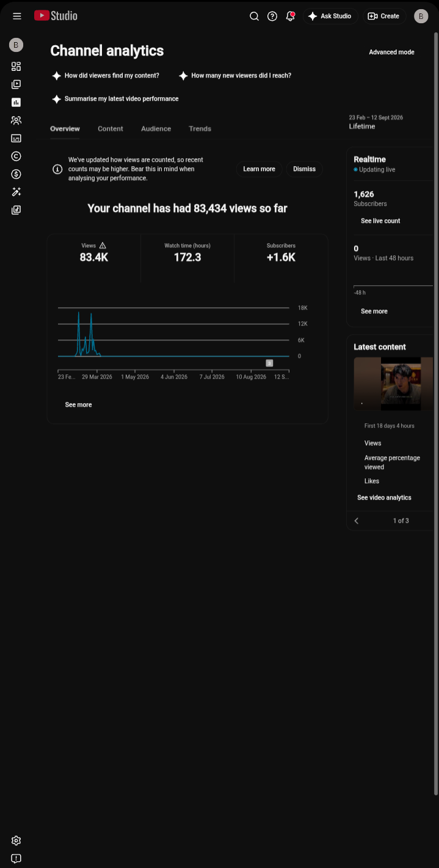This screenshot has height=868, width=439.
Task: Open the Lifetime date range dropdown
Action: tap(390, 122)
